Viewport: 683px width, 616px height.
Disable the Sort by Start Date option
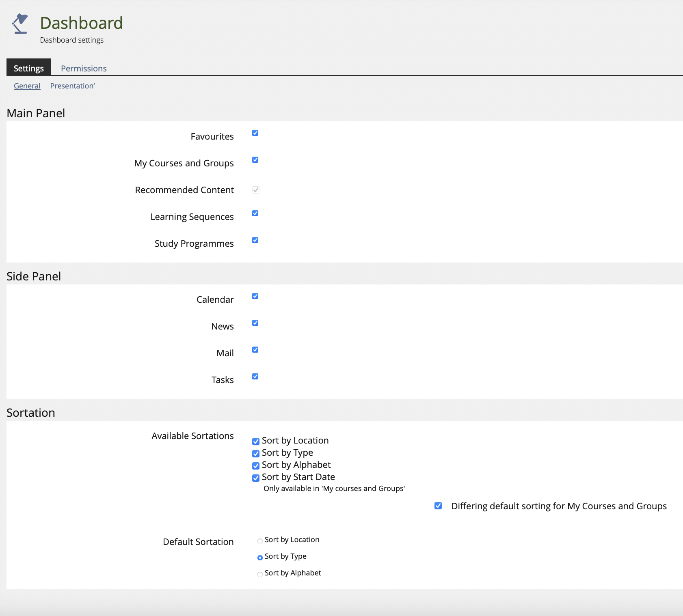[x=256, y=478]
